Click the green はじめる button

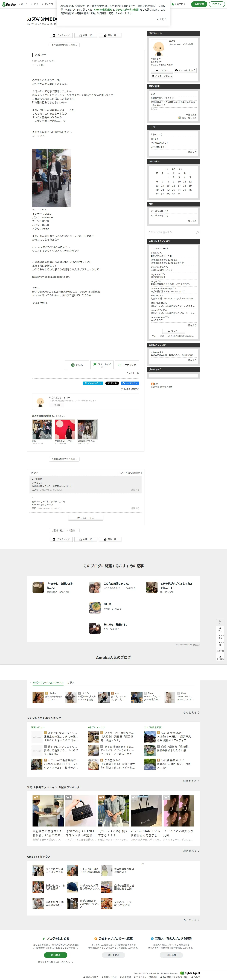click(56, 955)
